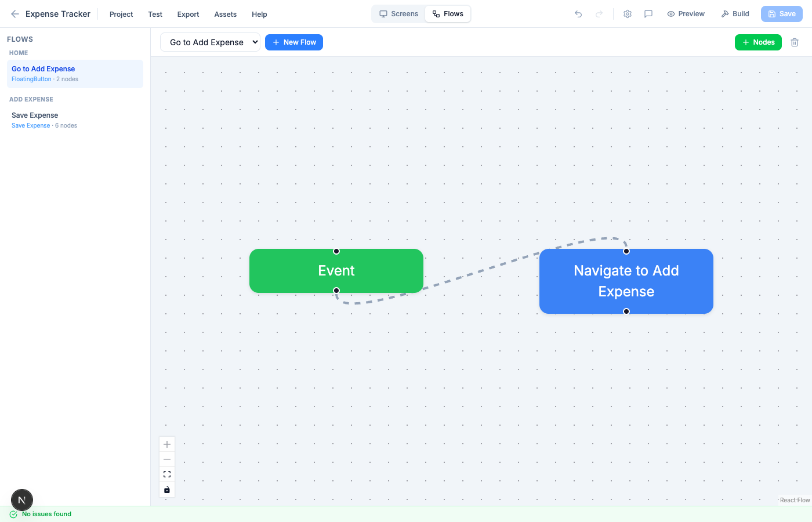
Task: Click the green Nodes button
Action: tap(758, 42)
